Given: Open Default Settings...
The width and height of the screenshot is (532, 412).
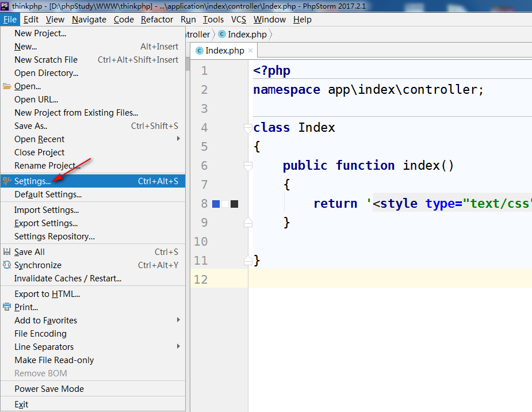Looking at the screenshot, I should pyautogui.click(x=93, y=194).
